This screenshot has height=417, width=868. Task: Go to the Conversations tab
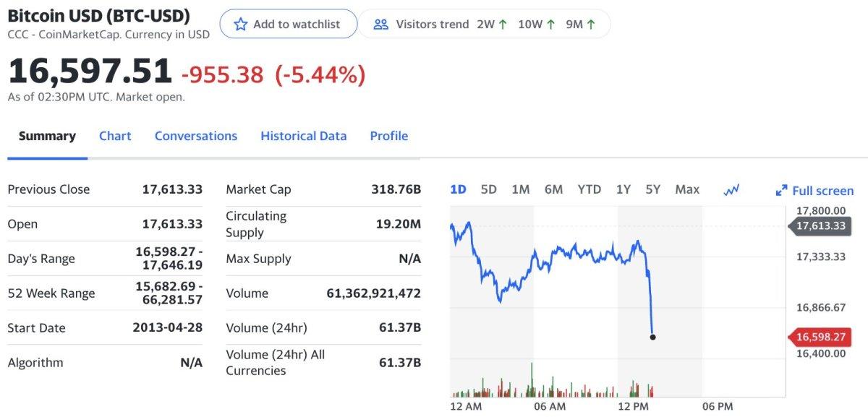[196, 136]
